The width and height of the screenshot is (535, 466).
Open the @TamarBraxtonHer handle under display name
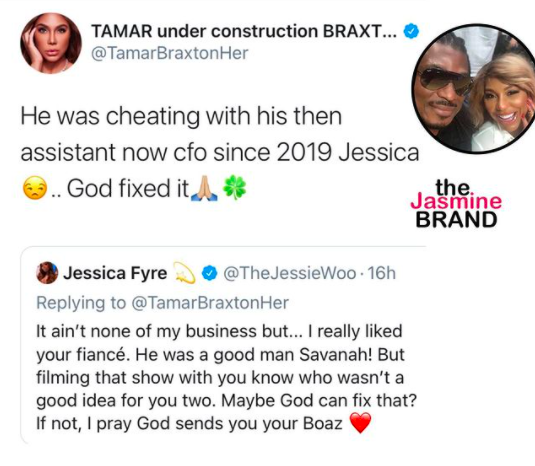click(170, 53)
